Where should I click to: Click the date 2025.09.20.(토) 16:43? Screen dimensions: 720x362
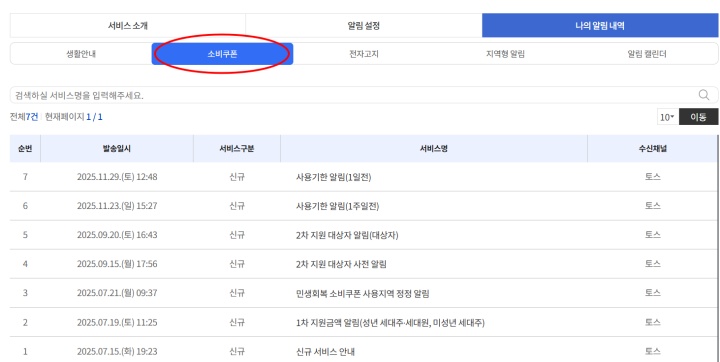(x=117, y=235)
